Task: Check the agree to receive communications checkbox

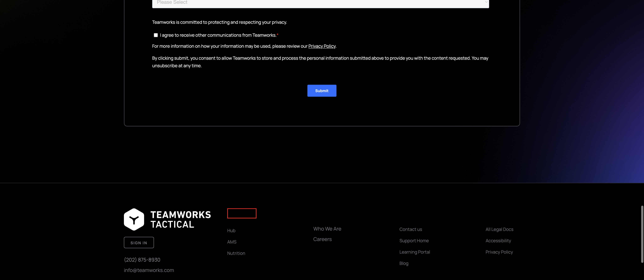Action: point(156,35)
